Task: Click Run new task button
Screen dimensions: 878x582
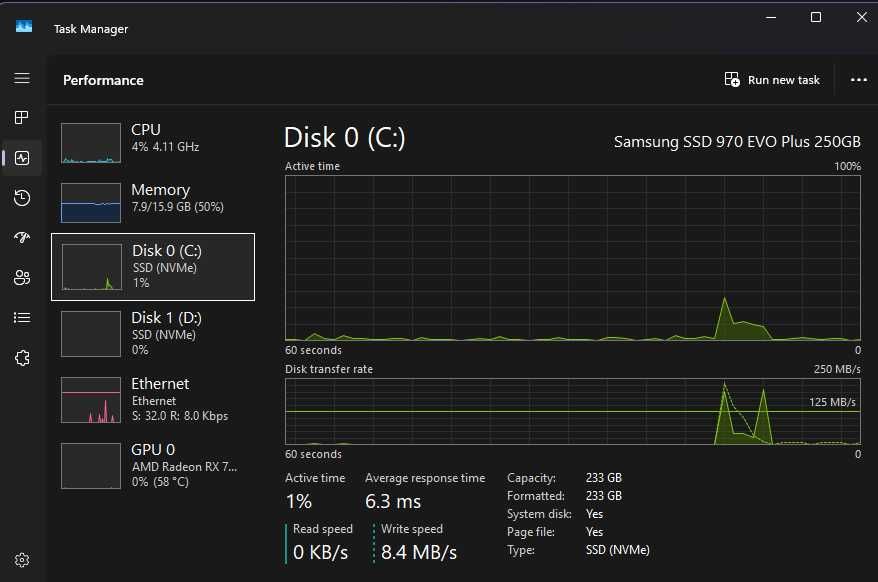Action: point(772,80)
